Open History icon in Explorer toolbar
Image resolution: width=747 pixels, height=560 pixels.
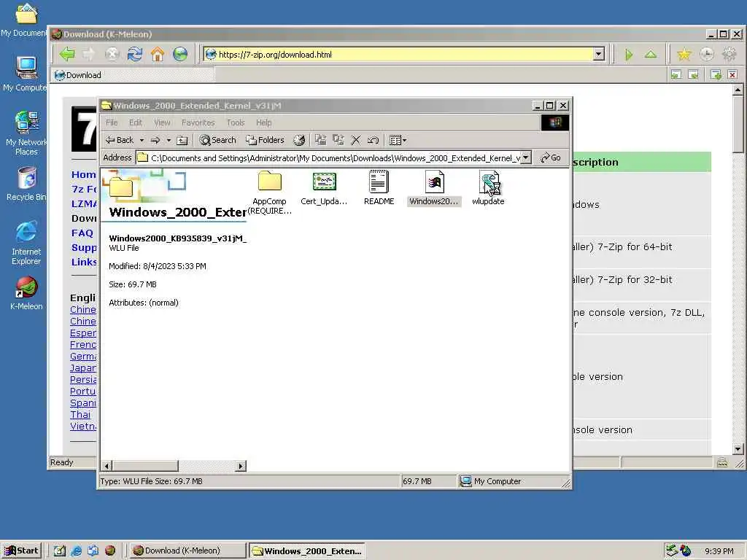click(x=299, y=140)
